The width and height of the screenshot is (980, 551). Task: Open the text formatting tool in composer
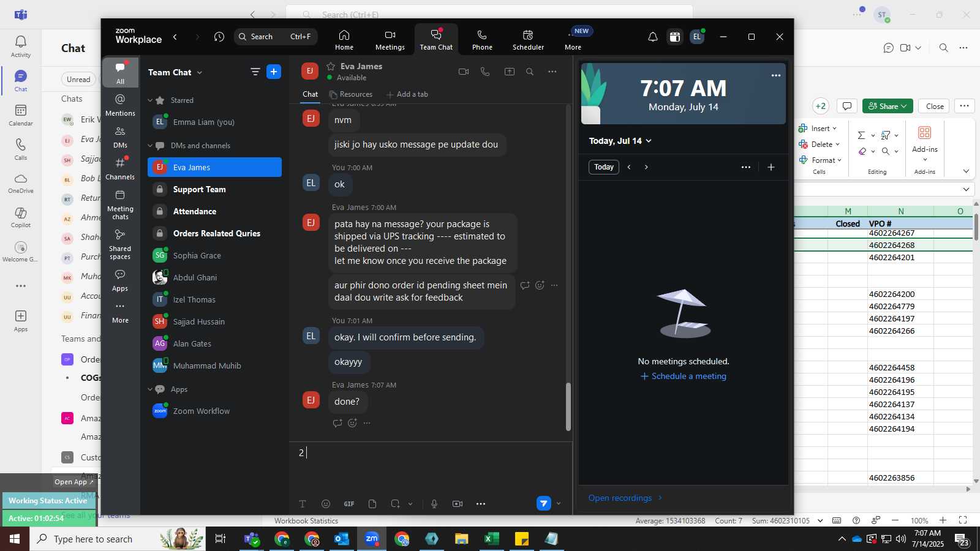tap(303, 504)
